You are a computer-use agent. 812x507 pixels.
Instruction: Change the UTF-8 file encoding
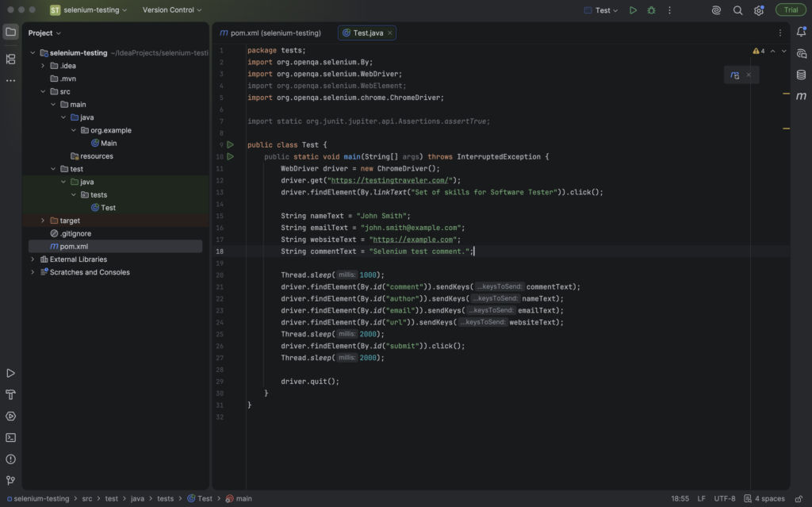[725, 499]
